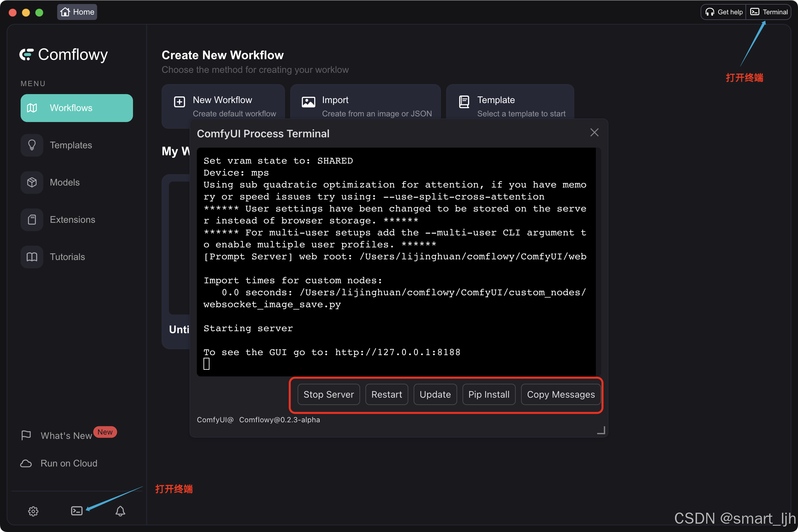The image size is (798, 532).
Task: Click the notifications bell icon
Action: 120,511
